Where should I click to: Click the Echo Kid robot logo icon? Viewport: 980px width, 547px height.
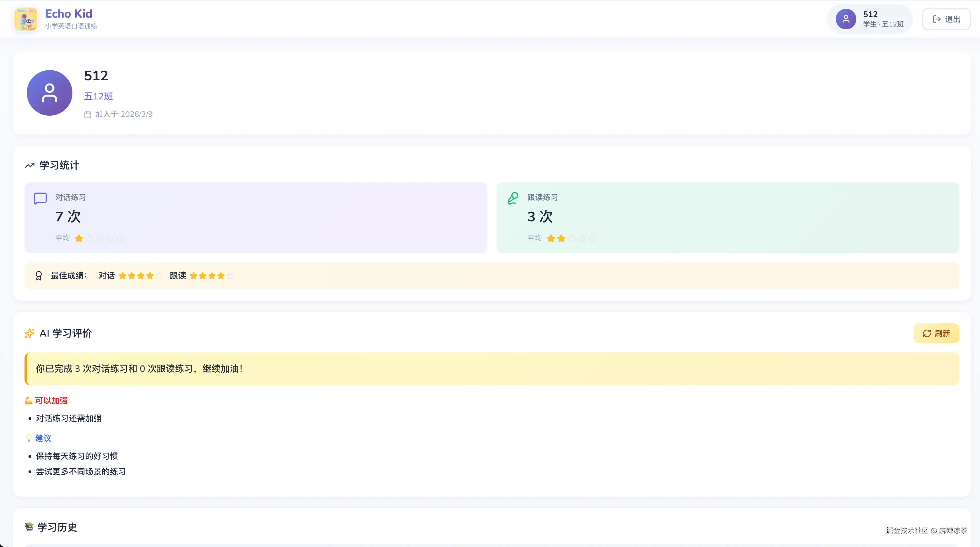point(25,19)
